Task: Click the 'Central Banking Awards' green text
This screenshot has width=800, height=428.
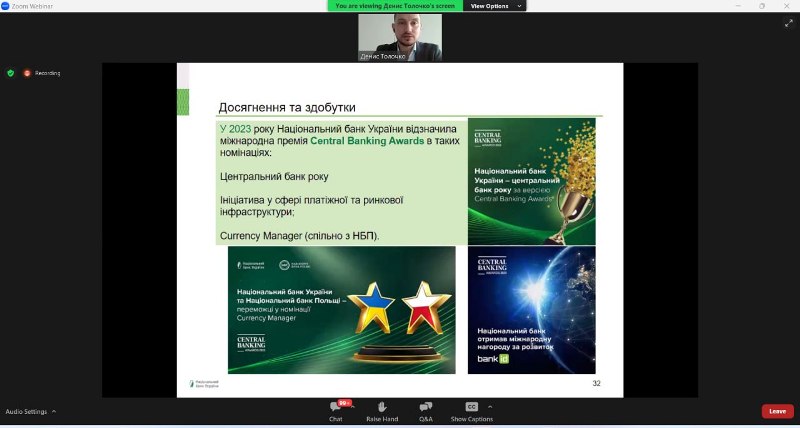Action: 367,141
